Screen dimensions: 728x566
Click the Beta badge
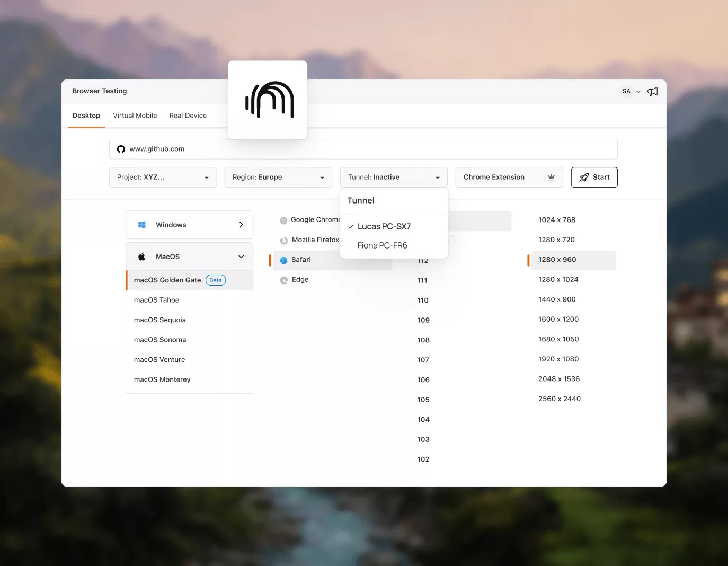(216, 280)
